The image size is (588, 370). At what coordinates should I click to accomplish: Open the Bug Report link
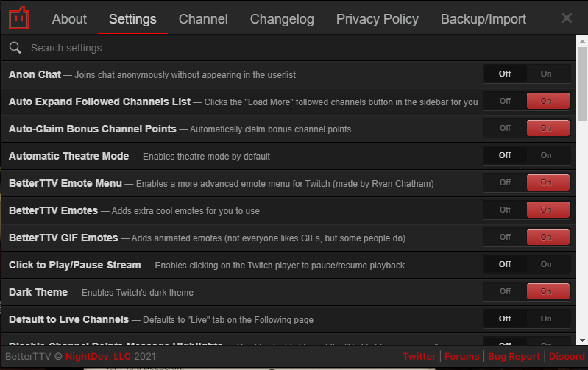pyautogui.click(x=514, y=356)
